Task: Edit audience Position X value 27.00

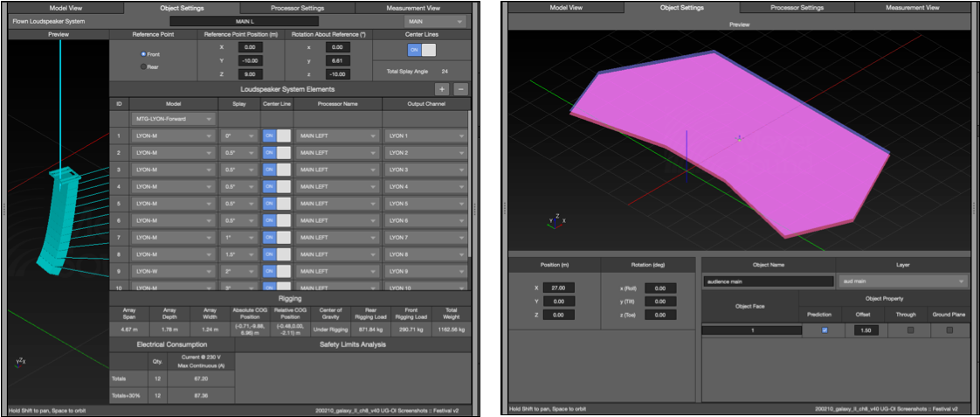Action: pyautogui.click(x=558, y=288)
